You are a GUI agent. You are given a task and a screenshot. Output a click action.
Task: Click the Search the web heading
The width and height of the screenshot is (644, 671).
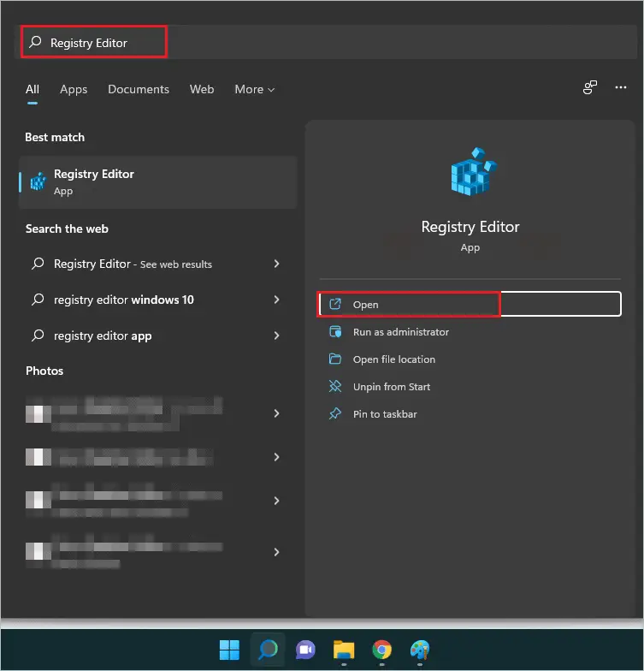pyautogui.click(x=67, y=229)
